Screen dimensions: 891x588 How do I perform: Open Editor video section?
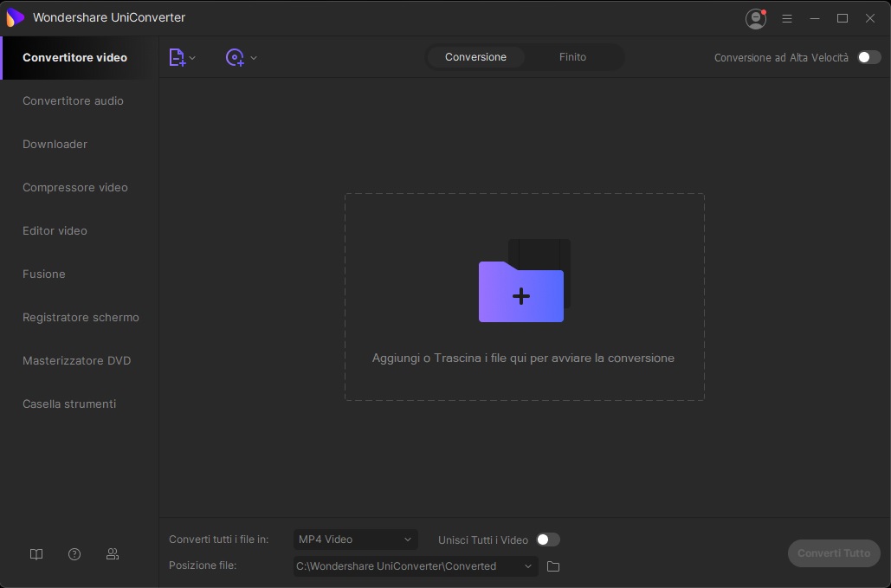pyautogui.click(x=80, y=230)
